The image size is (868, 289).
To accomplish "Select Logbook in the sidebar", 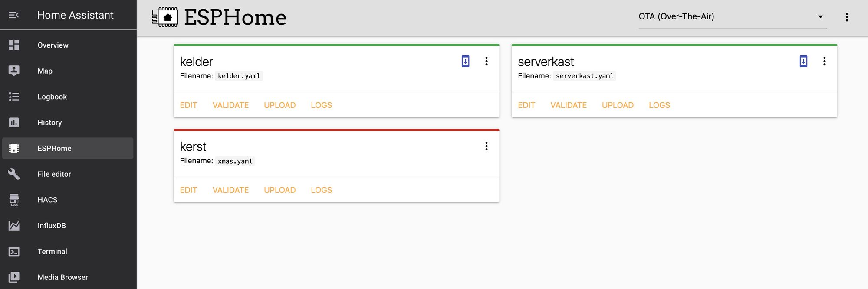I will point(52,97).
